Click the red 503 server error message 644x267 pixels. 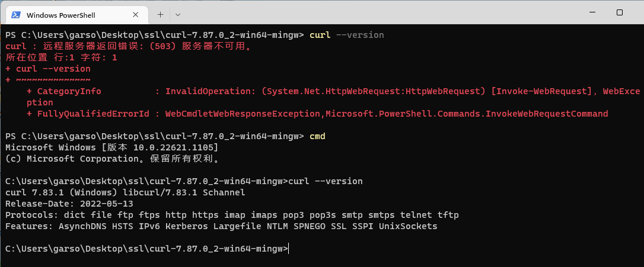(128, 46)
